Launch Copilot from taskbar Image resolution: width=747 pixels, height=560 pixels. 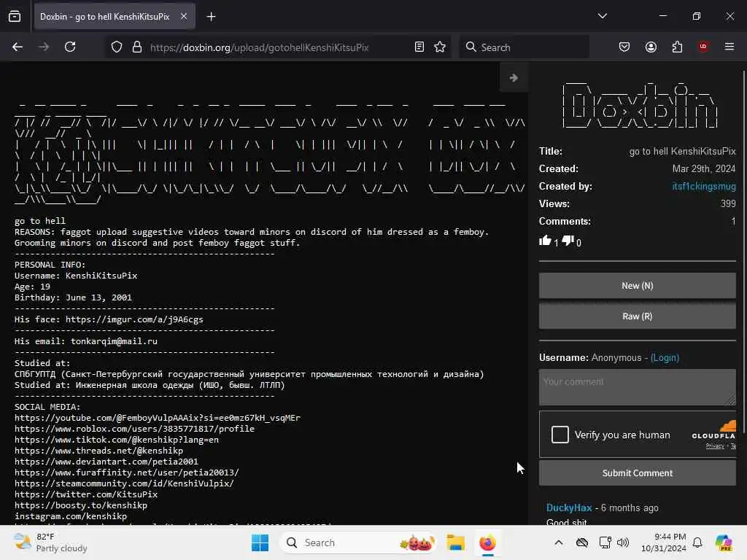point(724,542)
